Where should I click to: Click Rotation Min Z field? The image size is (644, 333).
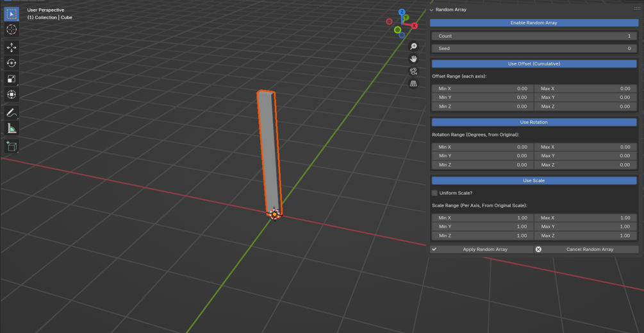point(482,165)
